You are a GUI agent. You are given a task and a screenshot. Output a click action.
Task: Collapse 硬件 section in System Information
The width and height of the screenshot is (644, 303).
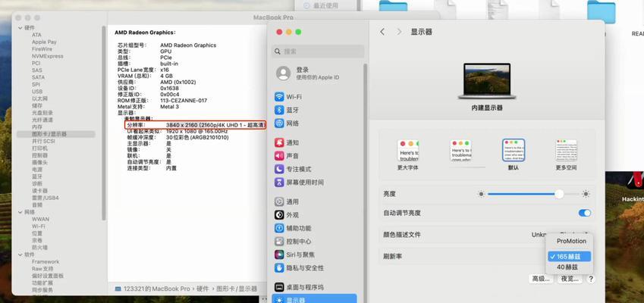pos(20,28)
